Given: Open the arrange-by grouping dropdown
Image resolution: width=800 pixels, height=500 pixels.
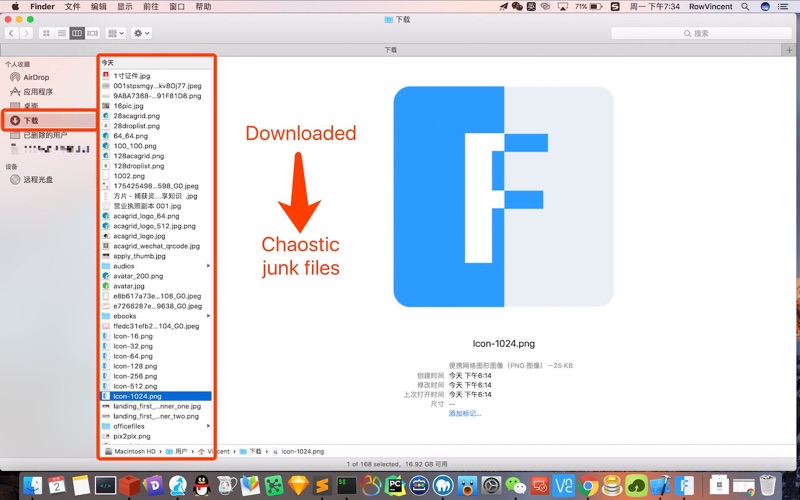Looking at the screenshot, I should 116,33.
